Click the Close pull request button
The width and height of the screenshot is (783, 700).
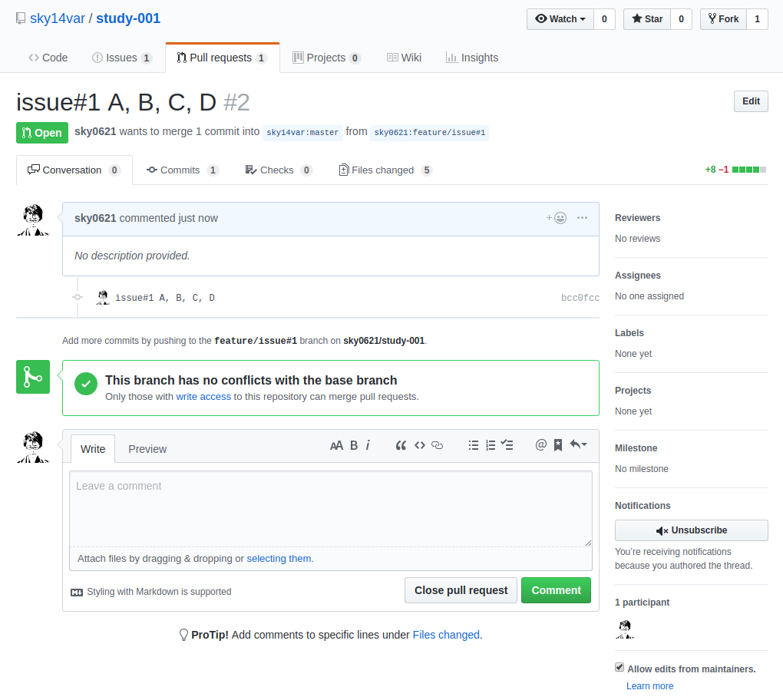pyautogui.click(x=461, y=590)
